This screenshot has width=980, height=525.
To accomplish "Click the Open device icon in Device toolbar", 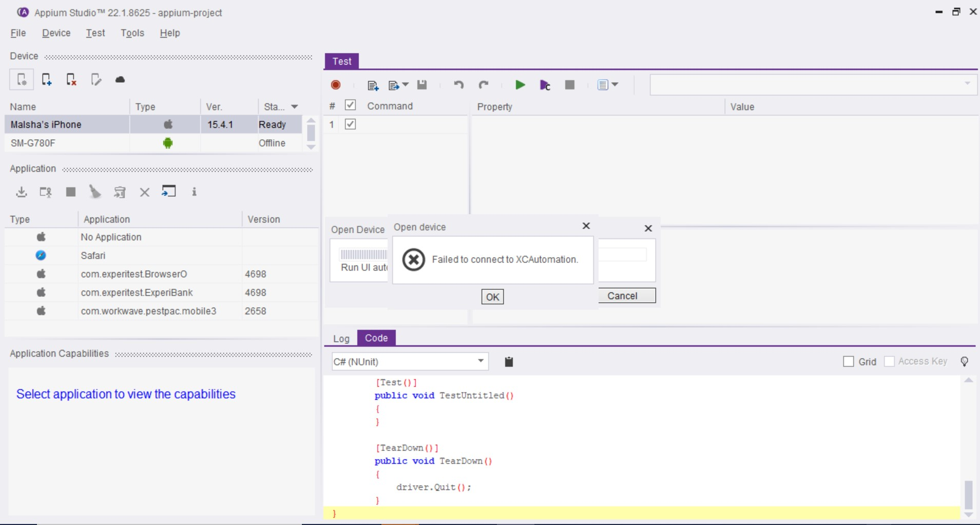I will point(22,80).
